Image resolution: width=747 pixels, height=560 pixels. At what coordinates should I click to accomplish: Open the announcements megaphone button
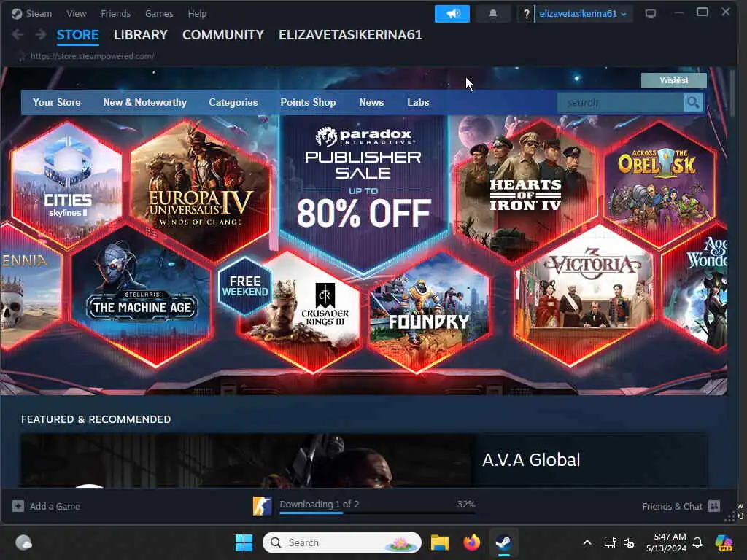click(x=452, y=14)
